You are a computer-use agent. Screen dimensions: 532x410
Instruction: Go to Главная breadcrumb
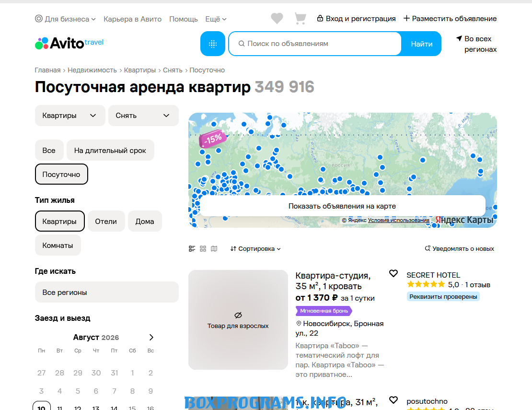pos(47,70)
